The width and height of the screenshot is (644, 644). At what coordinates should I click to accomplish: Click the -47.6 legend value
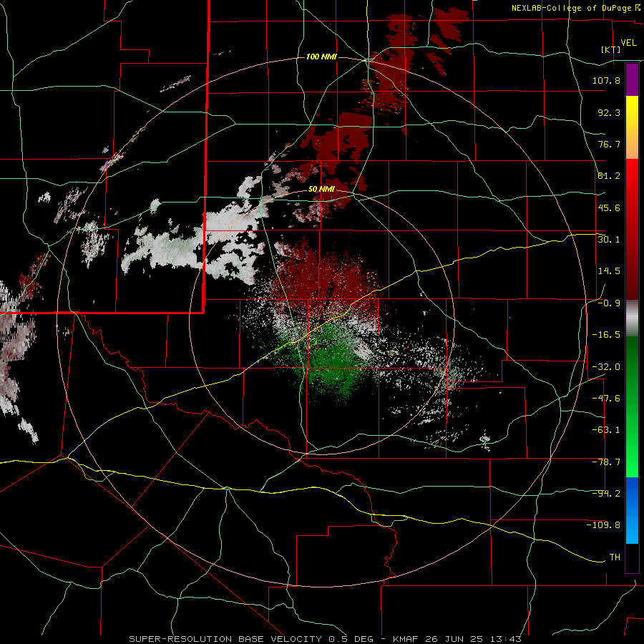click(606, 399)
